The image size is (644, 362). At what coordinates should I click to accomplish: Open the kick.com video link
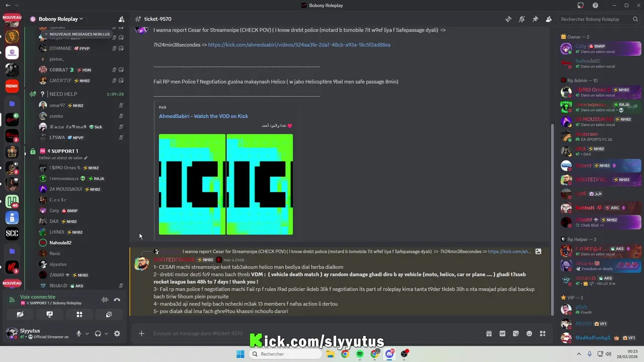(x=299, y=45)
